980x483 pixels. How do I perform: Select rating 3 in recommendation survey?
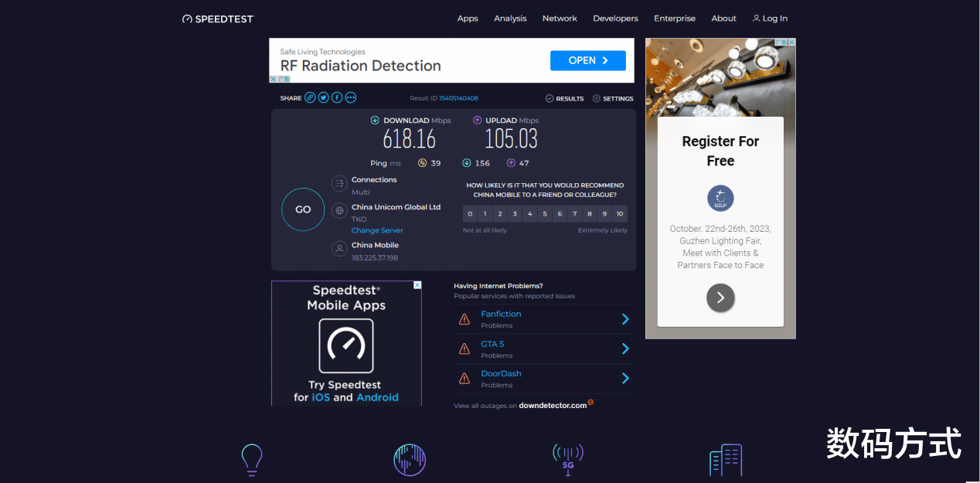click(x=515, y=214)
